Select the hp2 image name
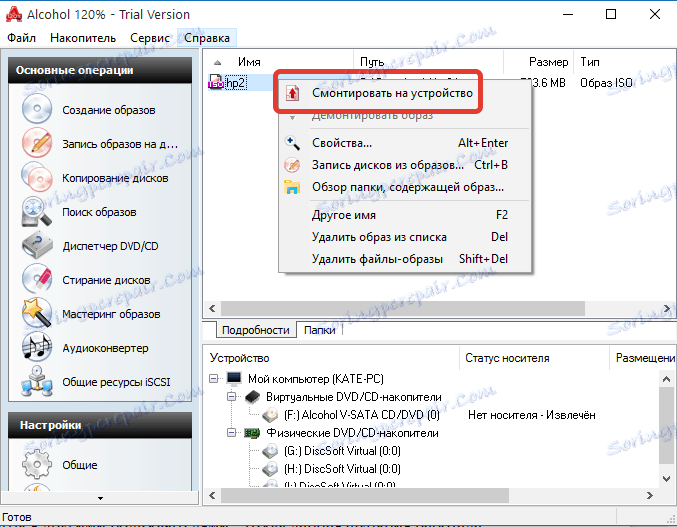677x527 pixels. pos(236,82)
